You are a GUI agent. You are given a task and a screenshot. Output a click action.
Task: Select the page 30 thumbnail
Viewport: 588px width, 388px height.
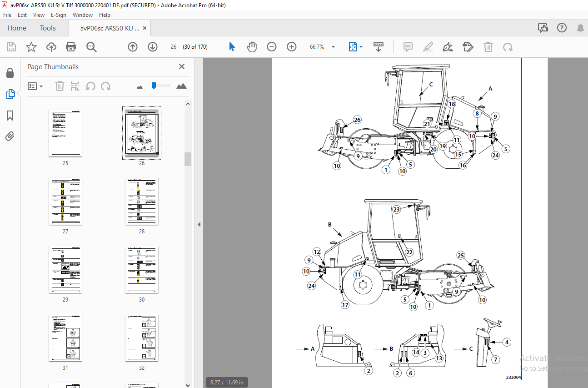coord(142,270)
